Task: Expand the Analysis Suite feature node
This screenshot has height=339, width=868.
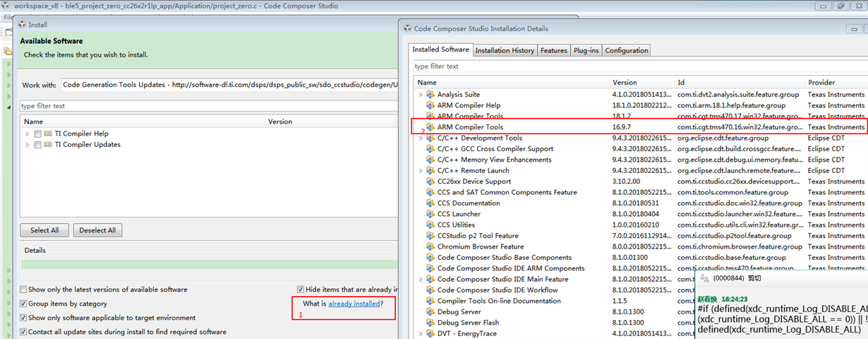Action: 421,95
